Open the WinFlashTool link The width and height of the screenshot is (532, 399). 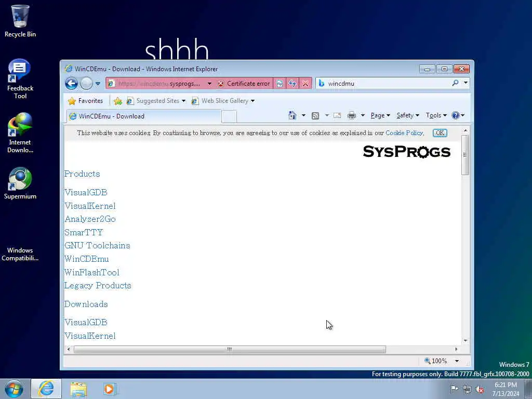pyautogui.click(x=92, y=272)
